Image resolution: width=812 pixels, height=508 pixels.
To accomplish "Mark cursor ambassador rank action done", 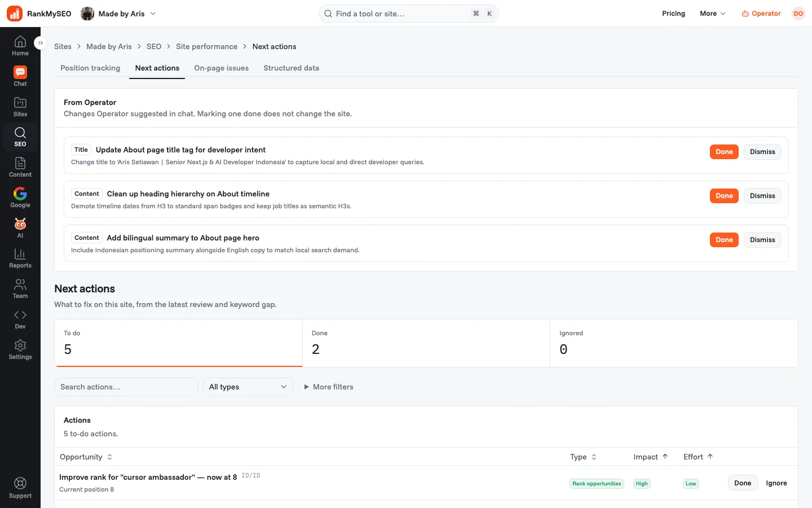I will [x=743, y=483].
